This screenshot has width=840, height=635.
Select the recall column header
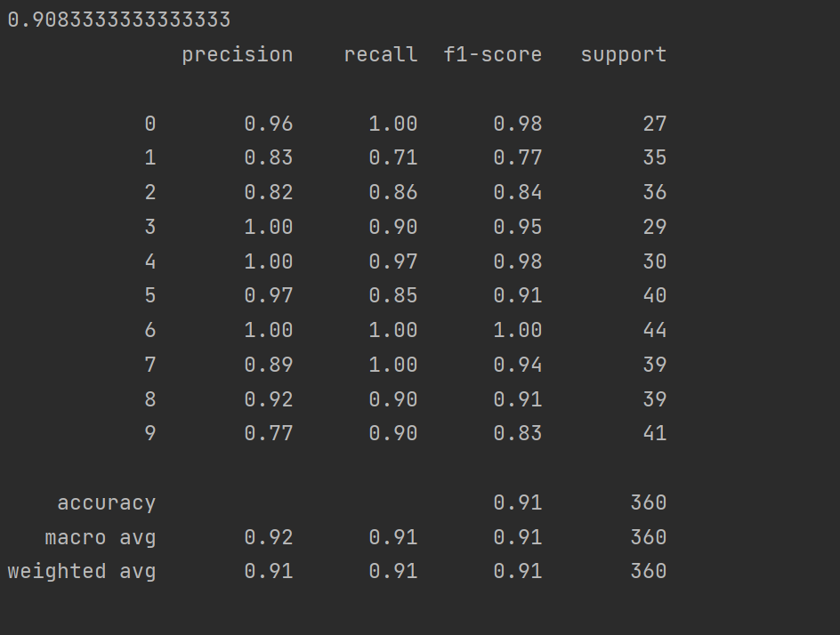[380, 54]
